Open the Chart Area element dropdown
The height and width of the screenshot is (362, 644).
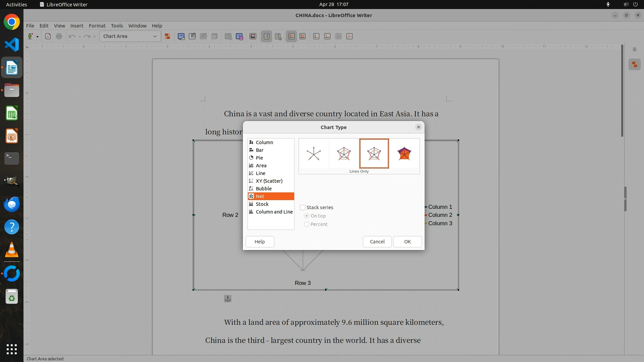point(155,36)
